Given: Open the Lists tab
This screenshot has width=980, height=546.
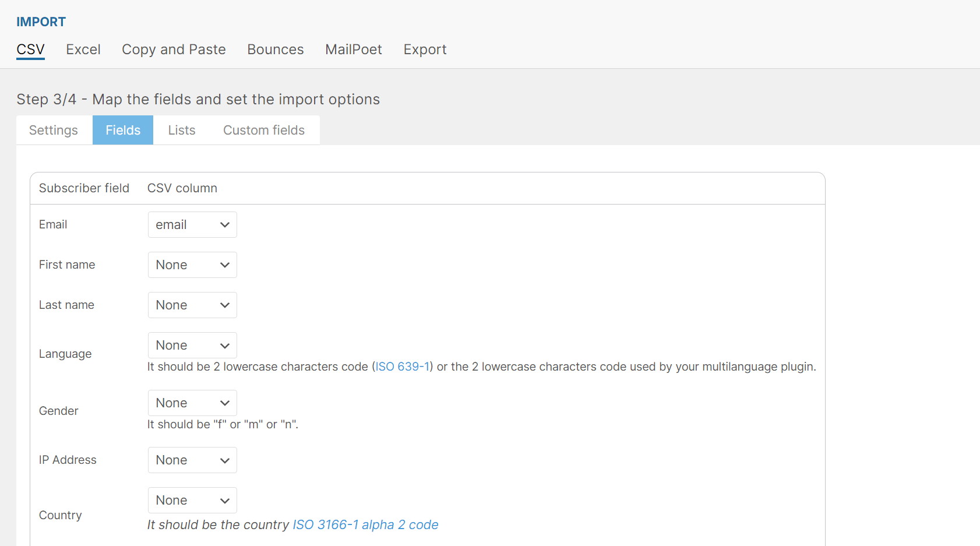Looking at the screenshot, I should pyautogui.click(x=181, y=130).
